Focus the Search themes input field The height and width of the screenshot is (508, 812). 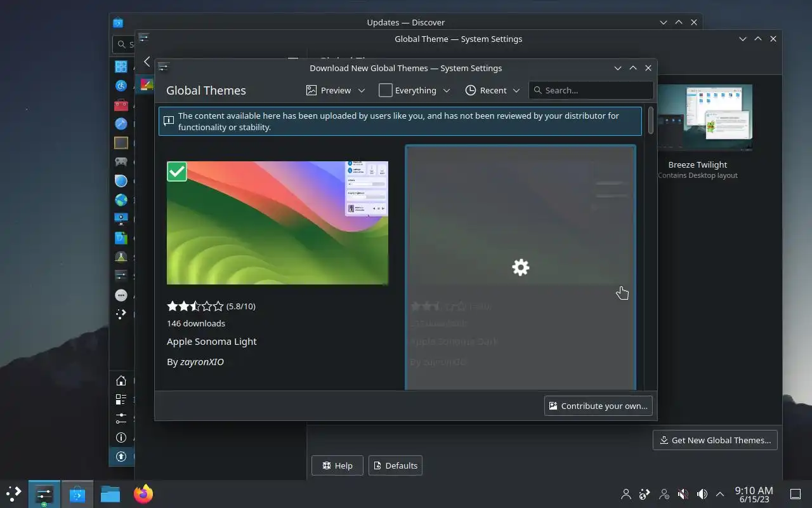pyautogui.click(x=591, y=90)
